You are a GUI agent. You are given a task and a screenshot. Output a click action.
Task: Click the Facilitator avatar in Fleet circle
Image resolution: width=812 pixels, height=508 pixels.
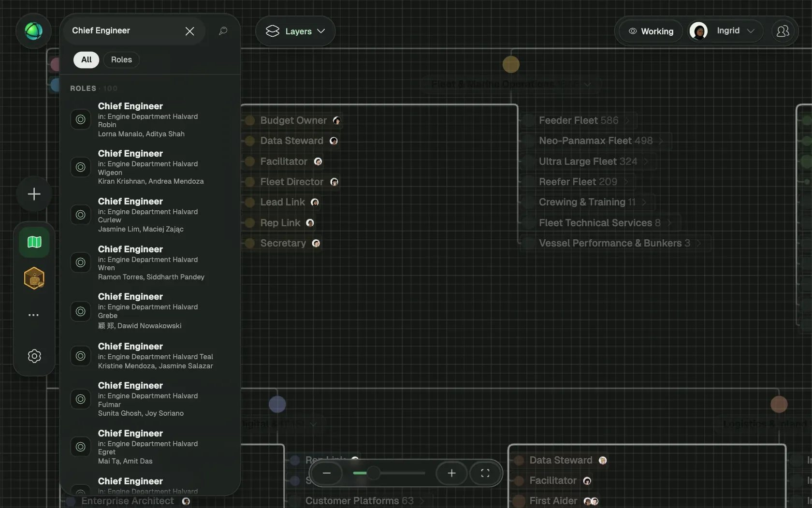point(318,161)
